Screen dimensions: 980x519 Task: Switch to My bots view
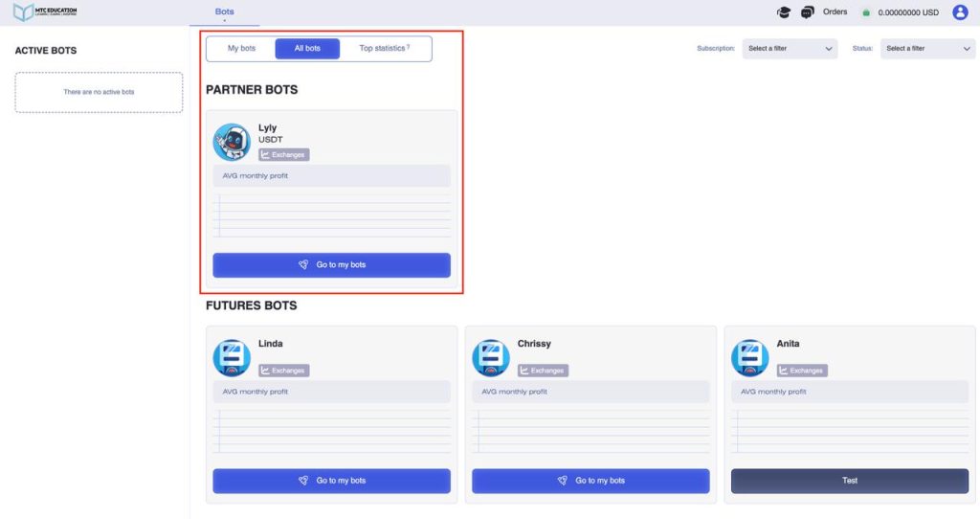(241, 49)
